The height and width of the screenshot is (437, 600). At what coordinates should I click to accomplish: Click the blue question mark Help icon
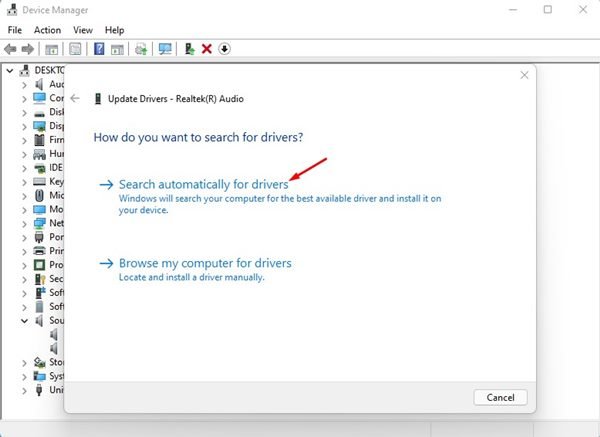99,49
